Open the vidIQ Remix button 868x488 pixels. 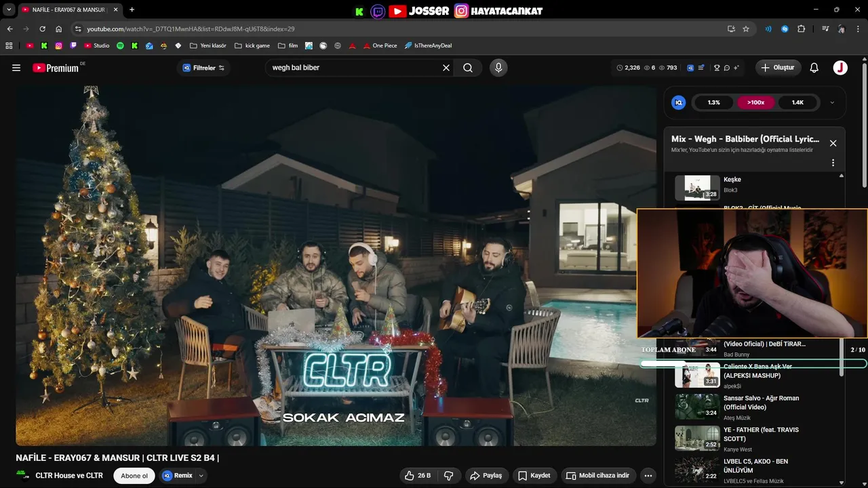[x=178, y=476]
